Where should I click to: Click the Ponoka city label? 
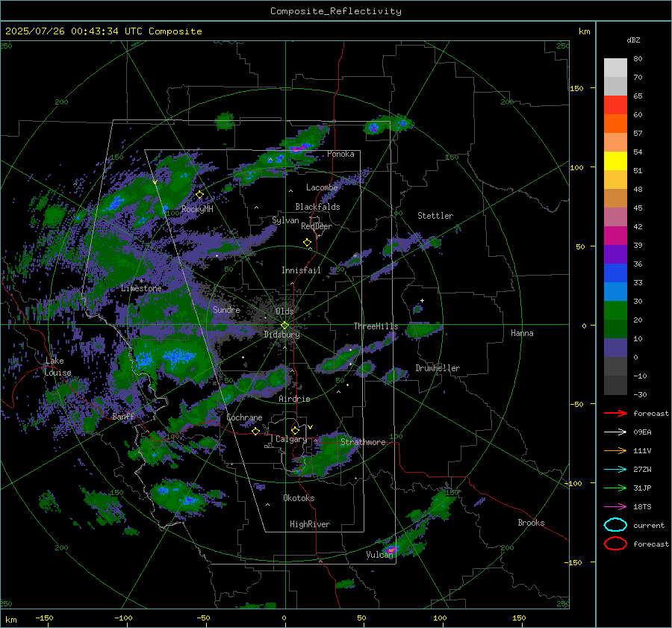[x=340, y=154]
